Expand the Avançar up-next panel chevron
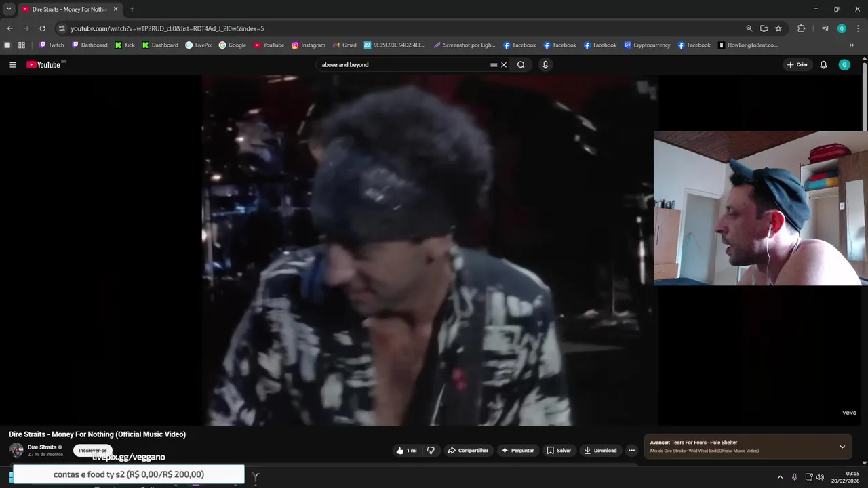Viewport: 868px width, 488px height. click(x=842, y=447)
